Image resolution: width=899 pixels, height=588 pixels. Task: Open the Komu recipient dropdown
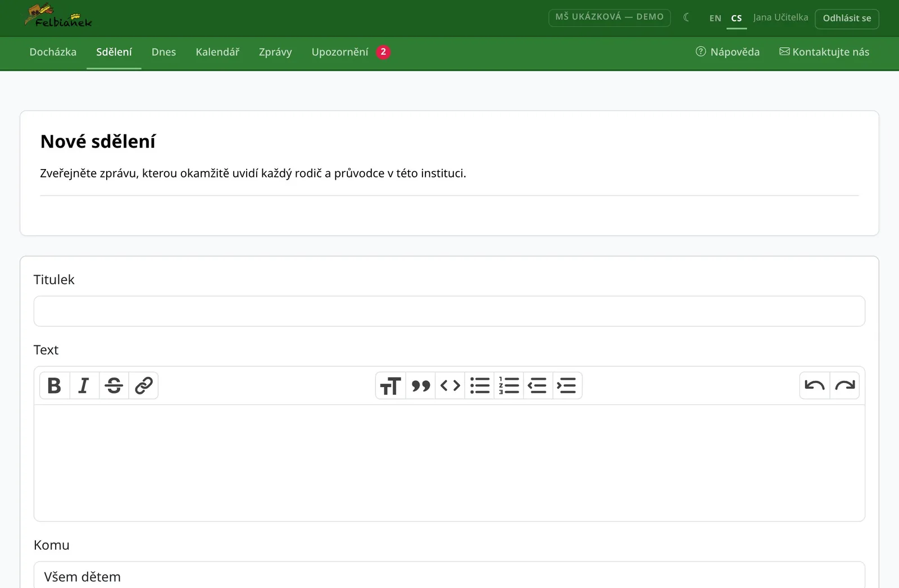(x=449, y=576)
